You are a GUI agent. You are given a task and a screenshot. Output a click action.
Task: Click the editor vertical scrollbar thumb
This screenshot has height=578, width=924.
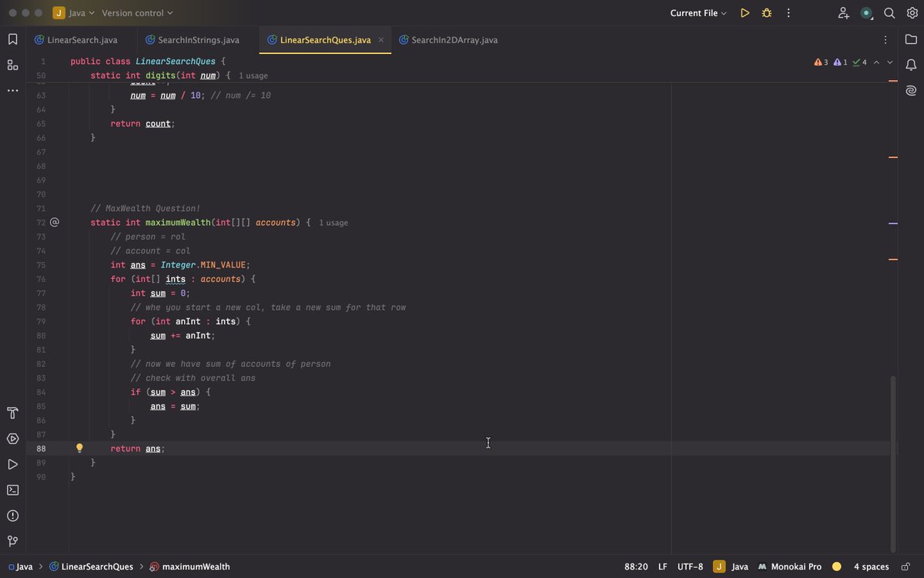click(893, 463)
